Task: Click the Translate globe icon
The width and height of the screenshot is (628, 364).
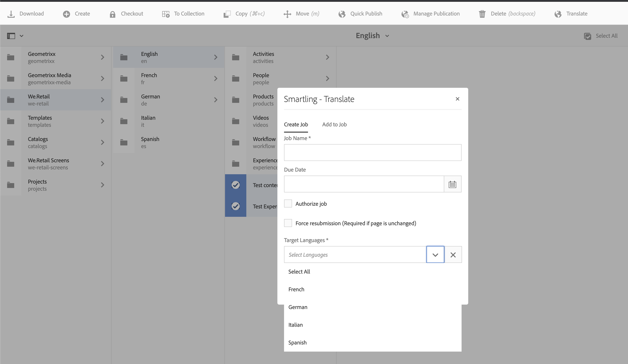Action: 558,14
